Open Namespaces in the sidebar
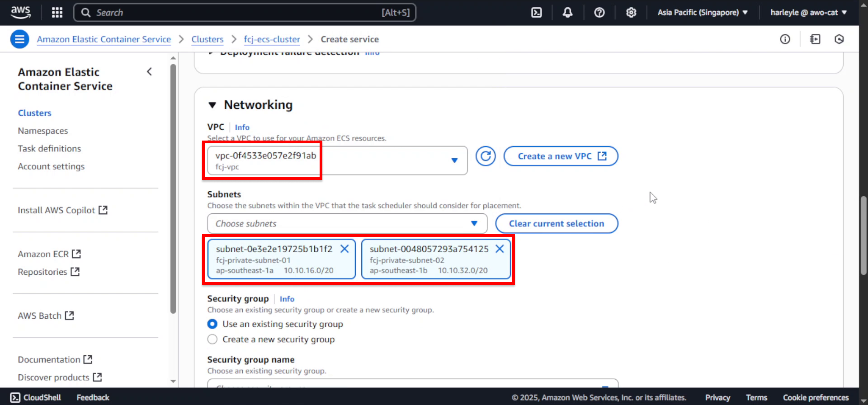 [x=43, y=131]
